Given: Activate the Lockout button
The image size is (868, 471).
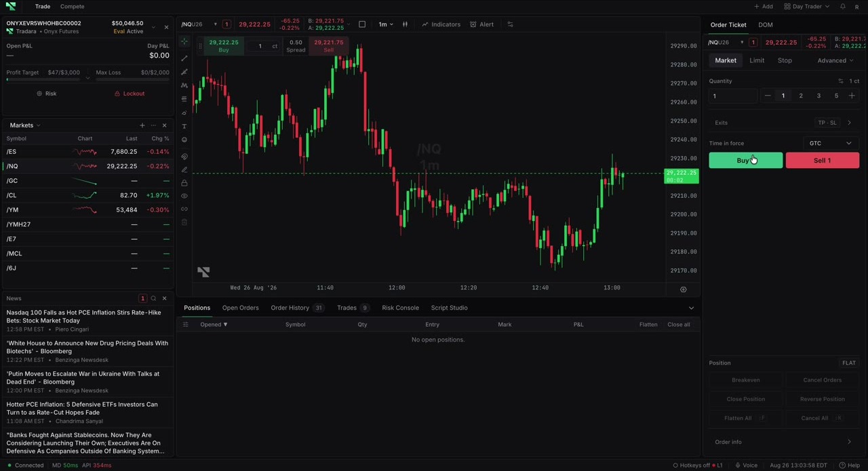Looking at the screenshot, I should [130, 94].
